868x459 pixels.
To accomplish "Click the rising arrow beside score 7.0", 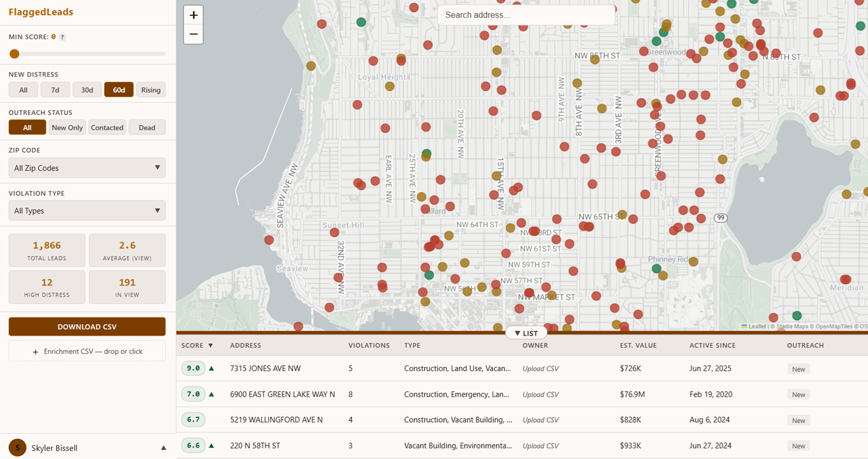I will (212, 394).
